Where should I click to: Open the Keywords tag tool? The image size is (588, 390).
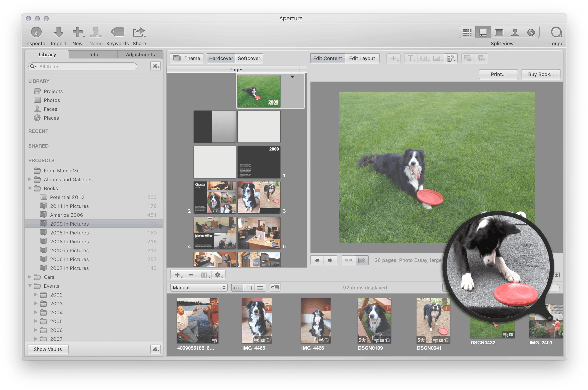tap(117, 32)
